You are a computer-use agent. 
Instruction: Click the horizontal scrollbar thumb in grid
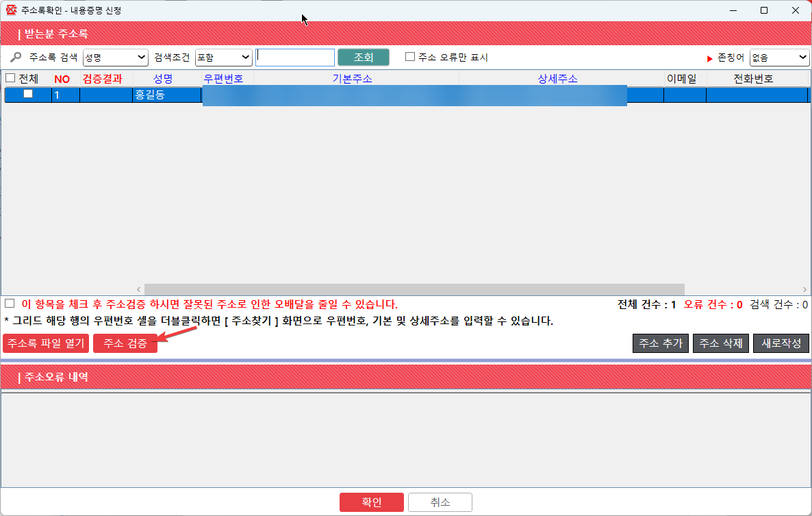tap(414, 289)
